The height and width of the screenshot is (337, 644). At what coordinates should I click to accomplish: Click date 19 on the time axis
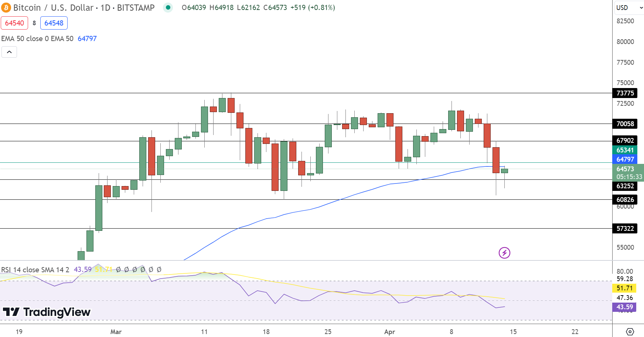19,332
